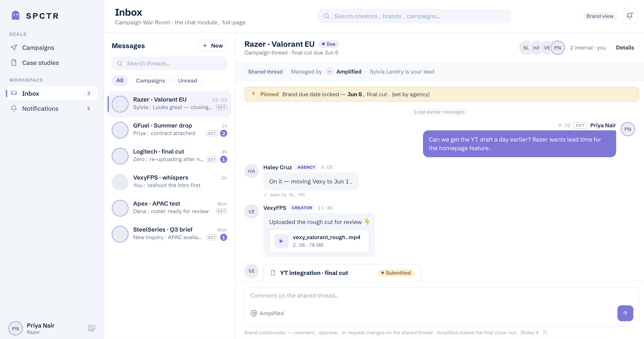Open the Logitech · final cut thread

coord(169,156)
